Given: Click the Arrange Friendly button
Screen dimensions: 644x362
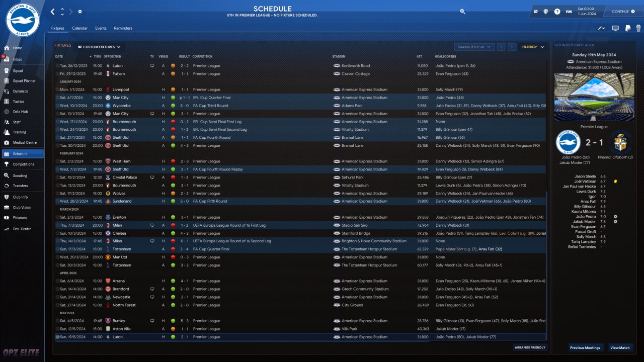Looking at the screenshot, I should pos(530,347).
